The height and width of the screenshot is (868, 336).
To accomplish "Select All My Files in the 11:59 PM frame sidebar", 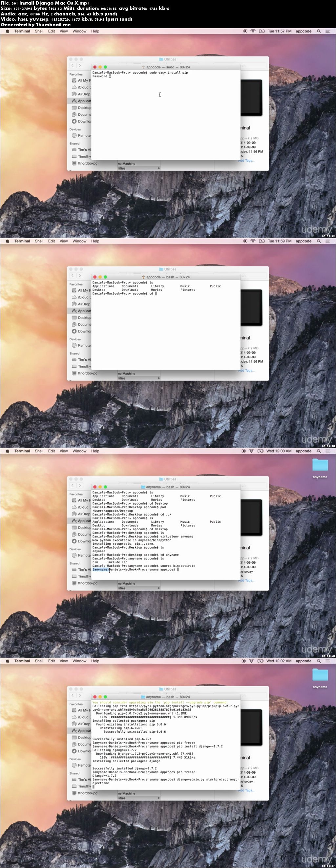I will click(81, 290).
